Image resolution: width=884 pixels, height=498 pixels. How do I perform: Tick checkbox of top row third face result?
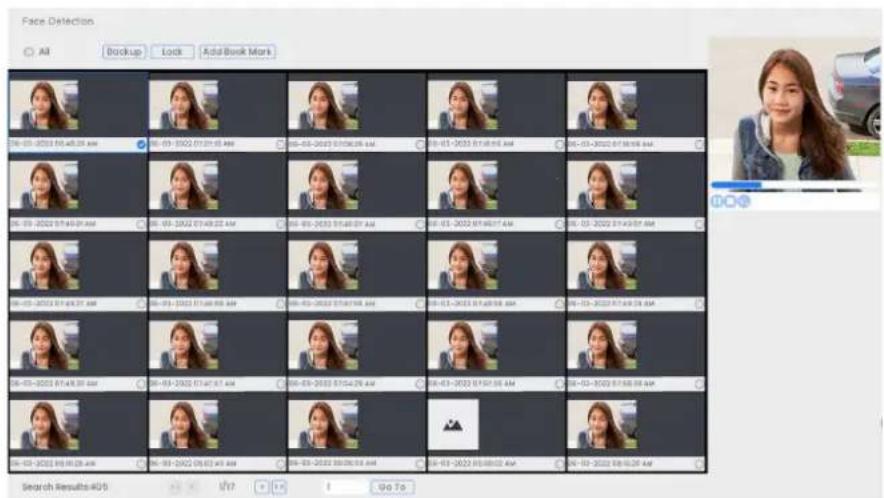(420, 144)
